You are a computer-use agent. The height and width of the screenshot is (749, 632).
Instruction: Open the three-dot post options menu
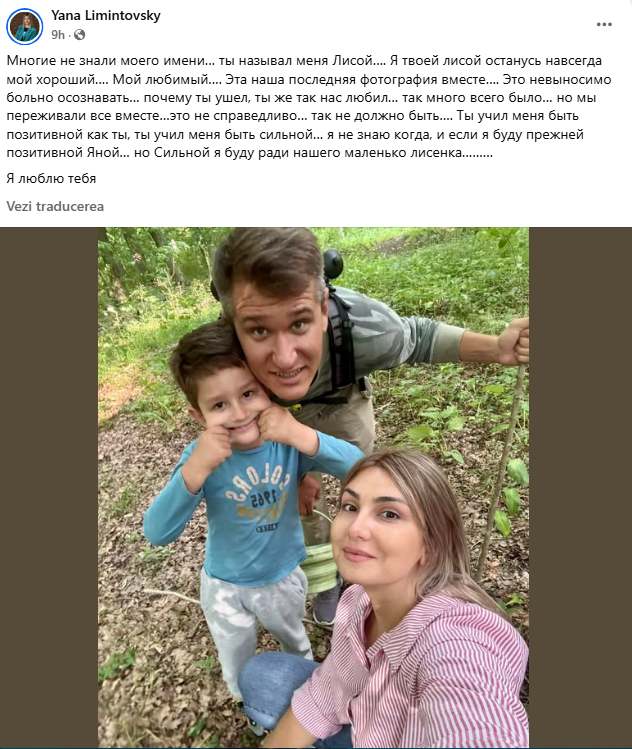point(603,23)
